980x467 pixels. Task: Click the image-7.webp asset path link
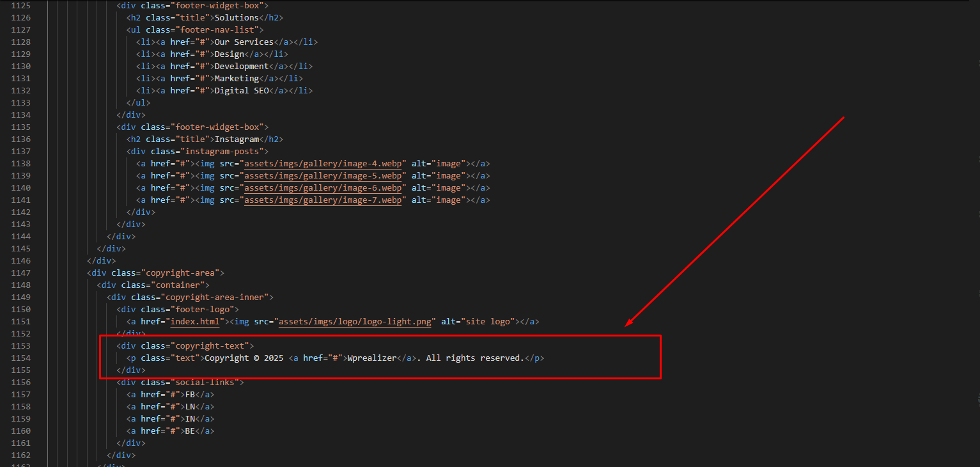pos(323,200)
